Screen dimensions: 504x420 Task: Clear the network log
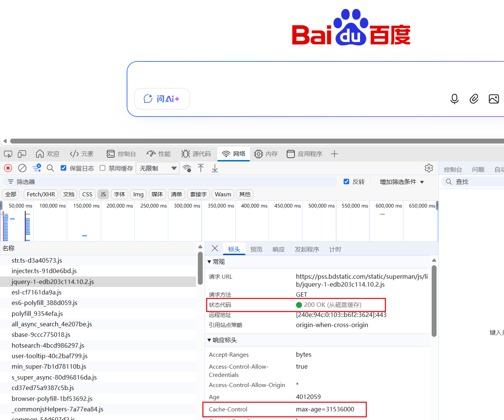click(x=22, y=168)
